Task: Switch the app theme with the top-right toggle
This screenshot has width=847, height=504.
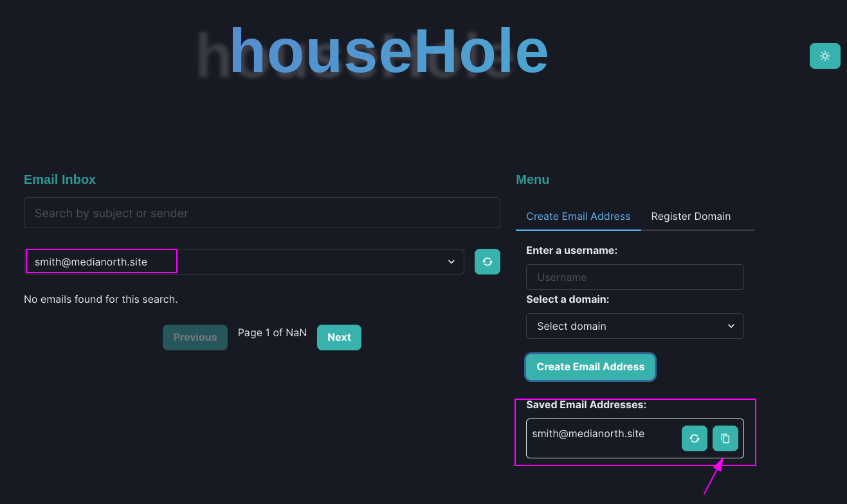Action: (x=824, y=56)
